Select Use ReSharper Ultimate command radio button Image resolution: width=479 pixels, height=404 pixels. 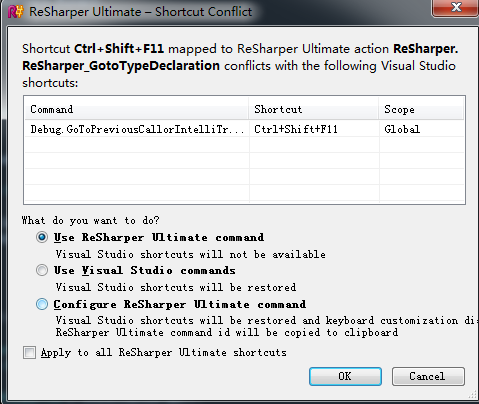pyautogui.click(x=42, y=237)
